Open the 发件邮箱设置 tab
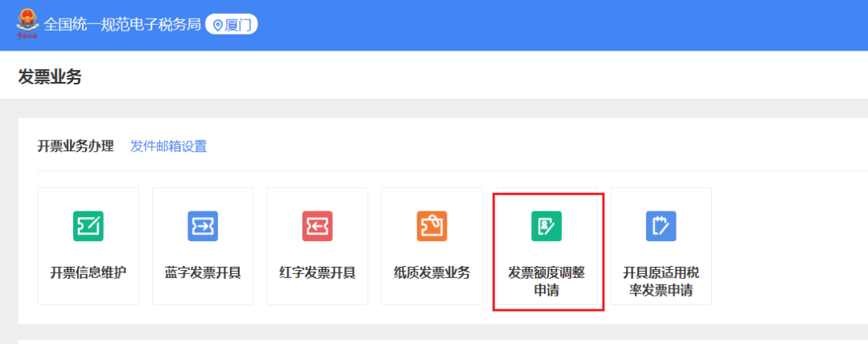Image resolution: width=868 pixels, height=344 pixels. pyautogui.click(x=168, y=146)
